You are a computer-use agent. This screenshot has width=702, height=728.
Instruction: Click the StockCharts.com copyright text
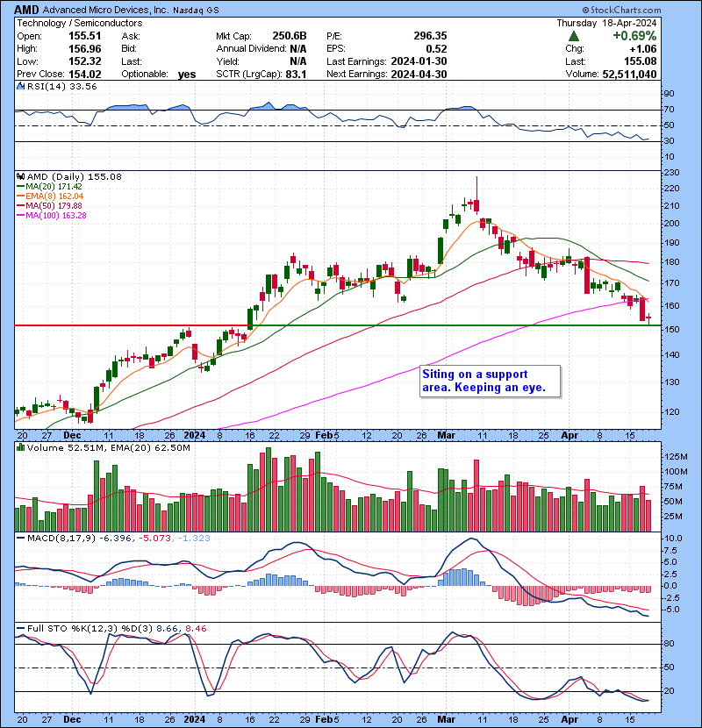621,10
